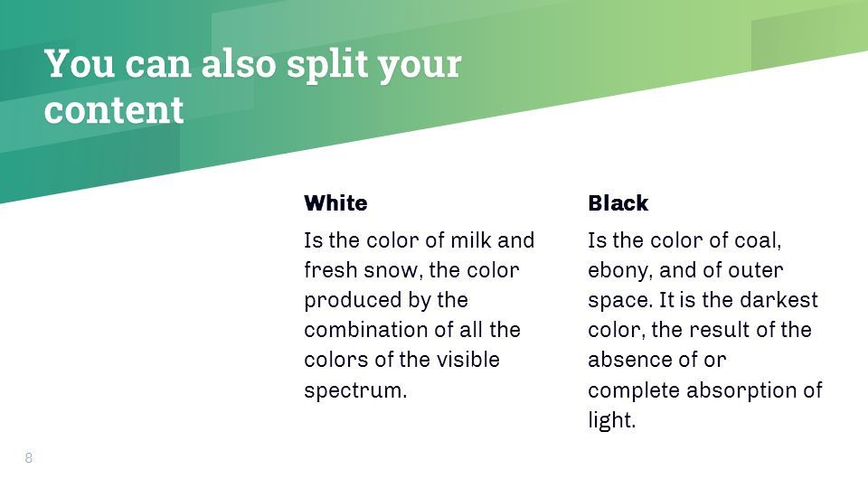Click the 'White' column heading
868x488 pixels.
click(x=335, y=203)
